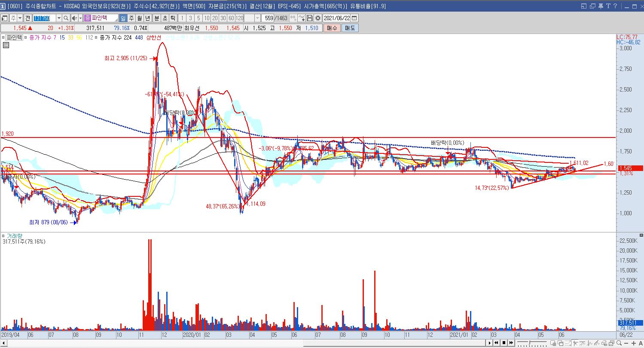Click the add indicator line icon

pyautogui.click(x=301, y=18)
